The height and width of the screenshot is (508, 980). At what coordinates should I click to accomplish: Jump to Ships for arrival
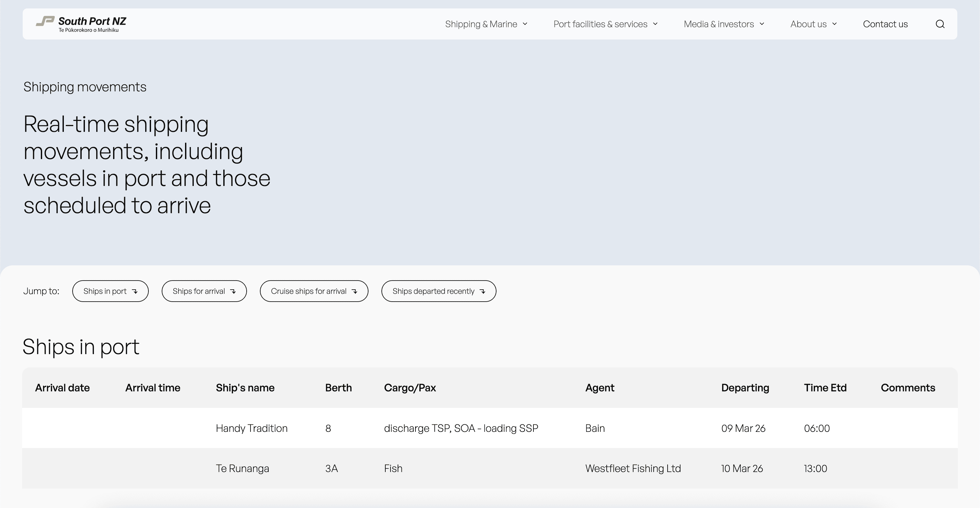(199, 291)
